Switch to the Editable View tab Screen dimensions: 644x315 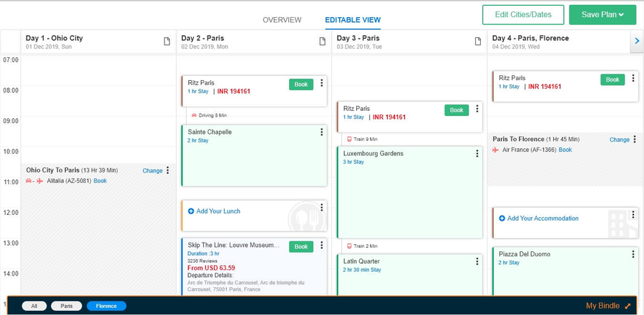[x=352, y=20]
